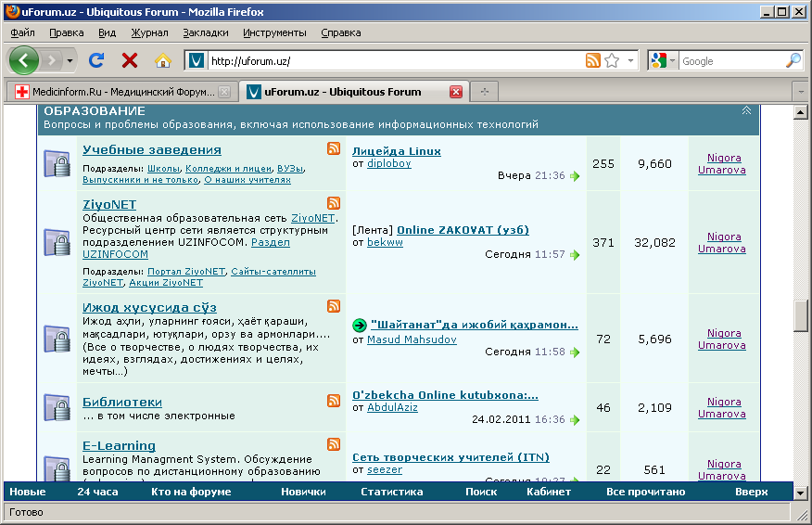812x525 pixels.
Task: Open the address bar history dropdown
Action: [630, 60]
